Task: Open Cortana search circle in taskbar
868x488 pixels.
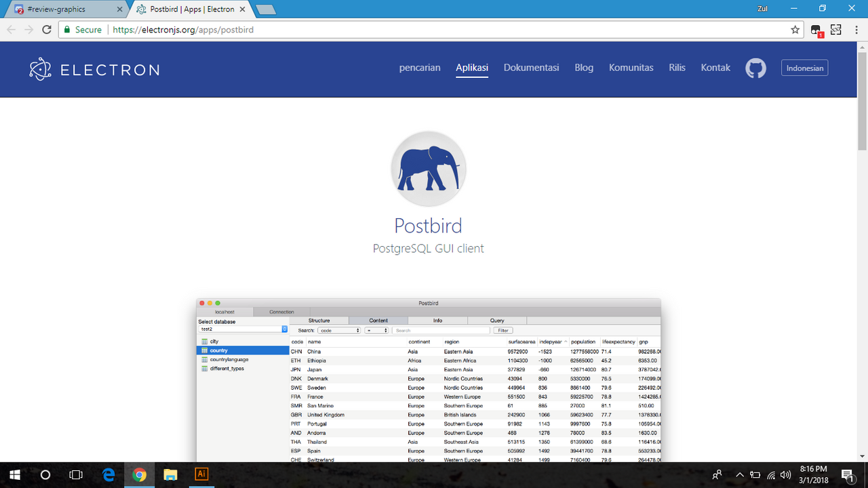Action: coord(45,474)
